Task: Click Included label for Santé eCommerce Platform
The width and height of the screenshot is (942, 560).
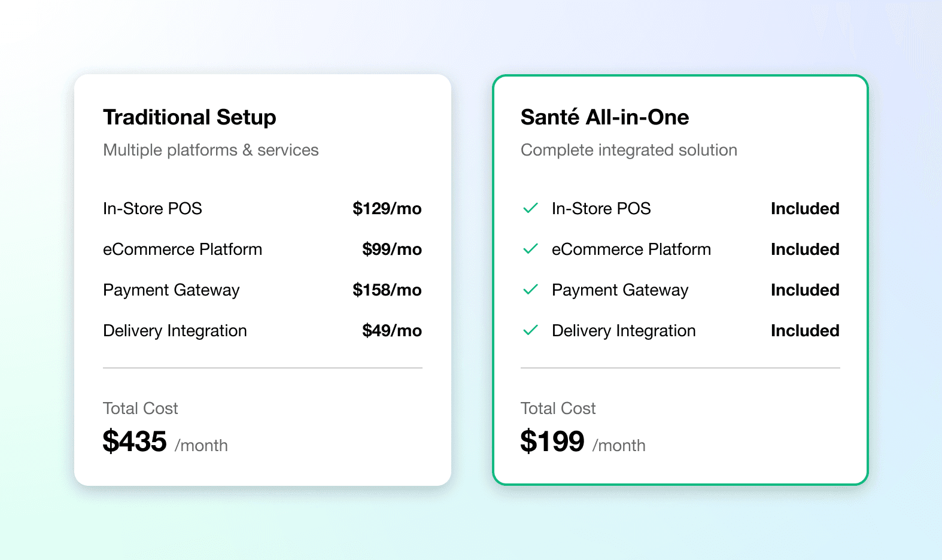Action: [x=804, y=249]
